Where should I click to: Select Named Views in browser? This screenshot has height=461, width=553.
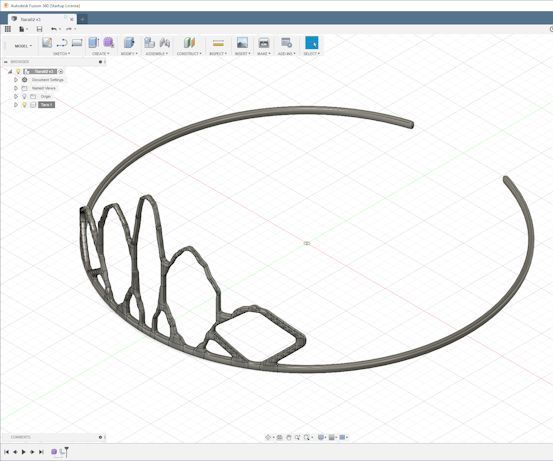click(x=44, y=88)
